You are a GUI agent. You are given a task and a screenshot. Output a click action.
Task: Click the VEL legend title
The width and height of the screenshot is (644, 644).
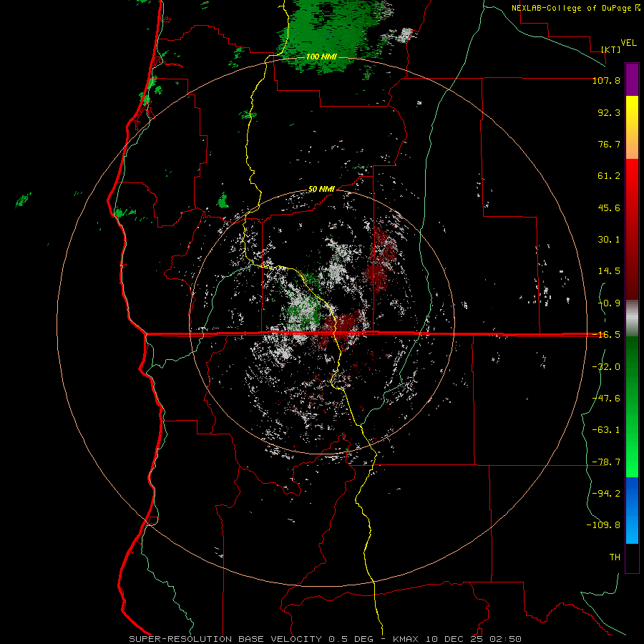(x=628, y=43)
